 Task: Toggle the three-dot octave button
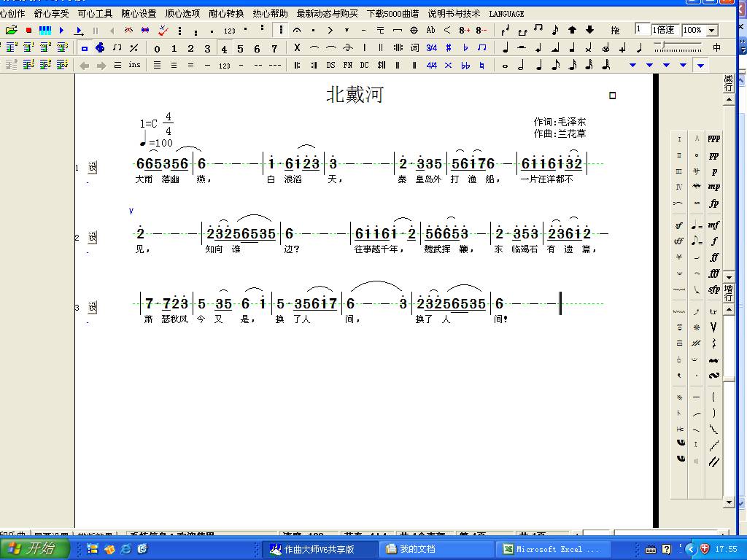point(281,30)
